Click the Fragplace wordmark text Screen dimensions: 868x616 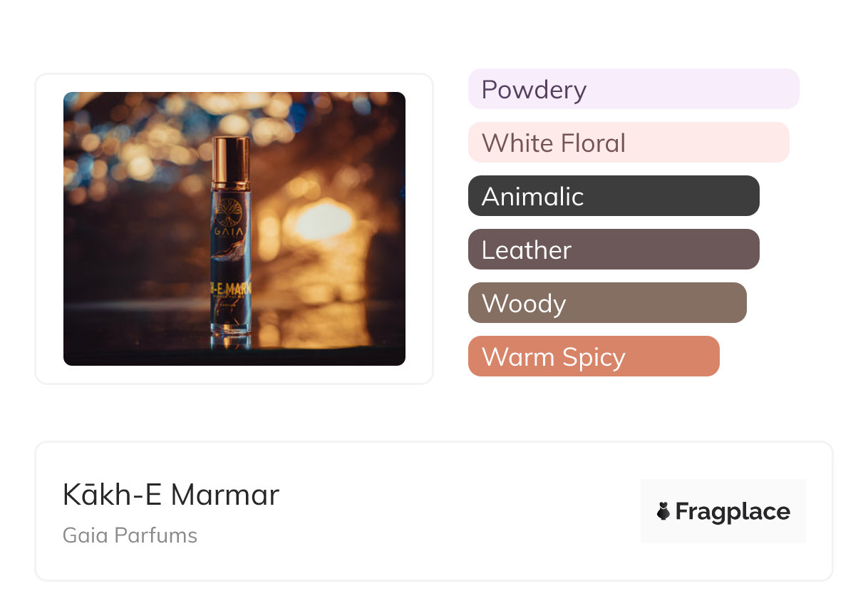pos(733,511)
